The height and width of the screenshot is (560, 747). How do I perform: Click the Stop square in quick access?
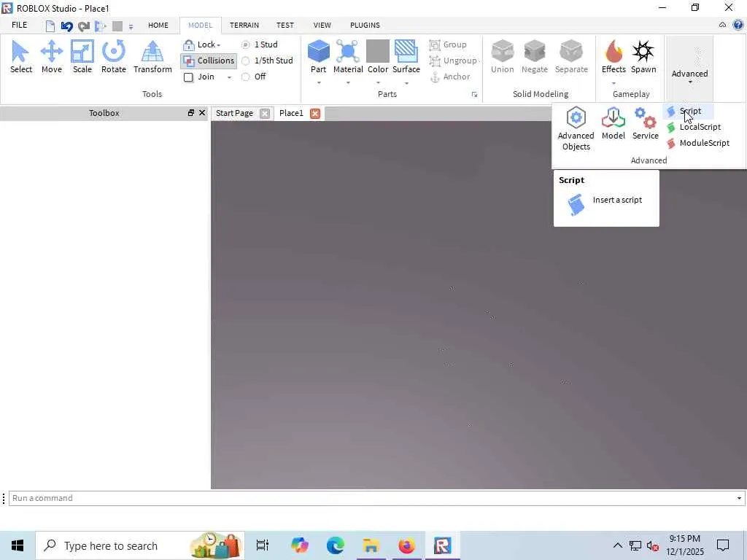pos(117,26)
